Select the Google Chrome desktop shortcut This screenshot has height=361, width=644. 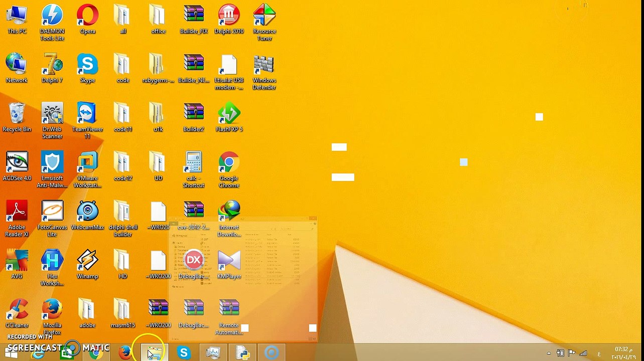(229, 170)
